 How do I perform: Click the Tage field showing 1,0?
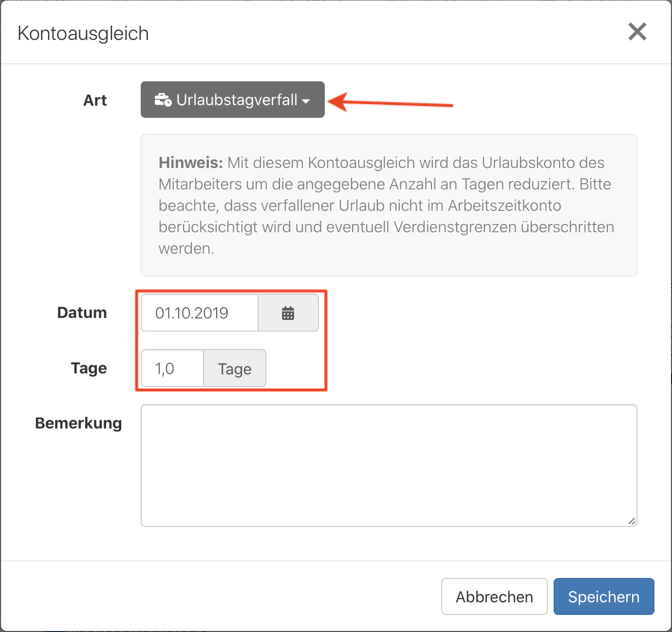pos(172,369)
